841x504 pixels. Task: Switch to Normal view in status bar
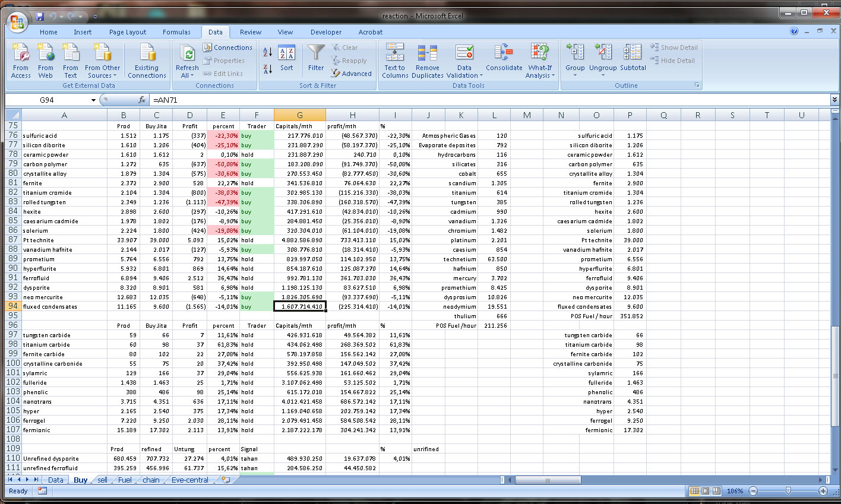694,491
